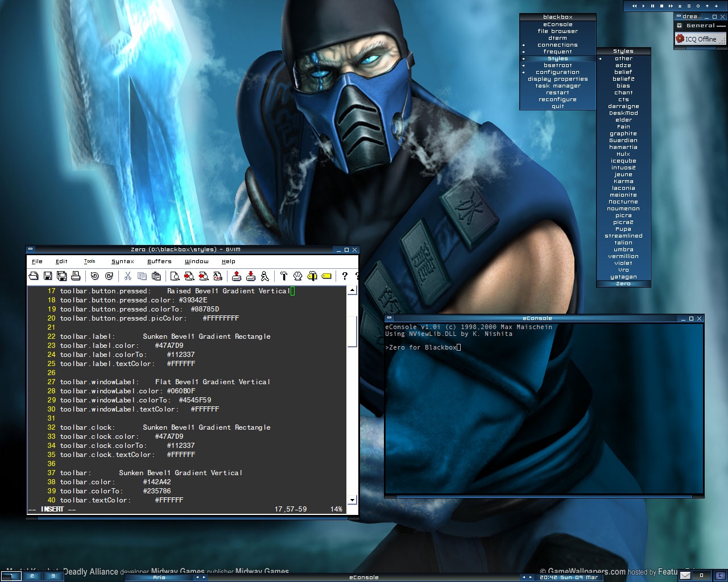Viewport: 728px width, 582px height.
Task: Click 'restart' in blackbox menu
Action: [557, 93]
